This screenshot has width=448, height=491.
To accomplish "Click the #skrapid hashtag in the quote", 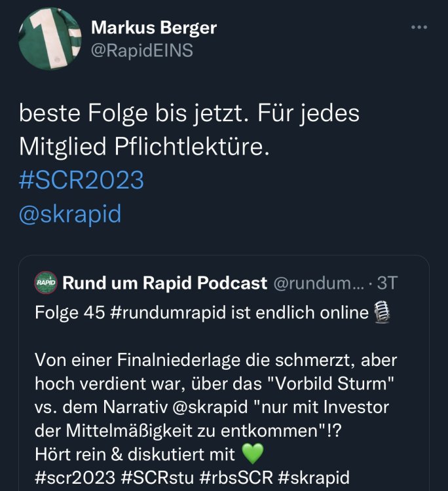I will pos(313,476).
